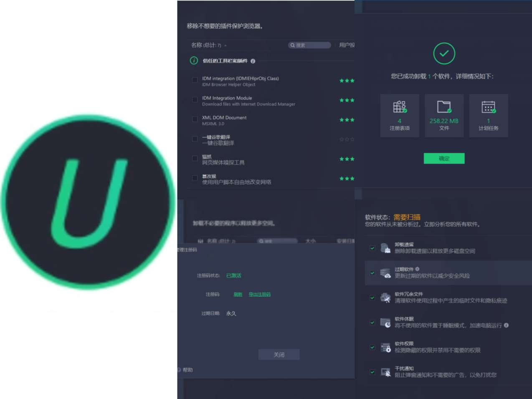Click the 需要扫描 status text
The image size is (532, 399).
click(407, 217)
